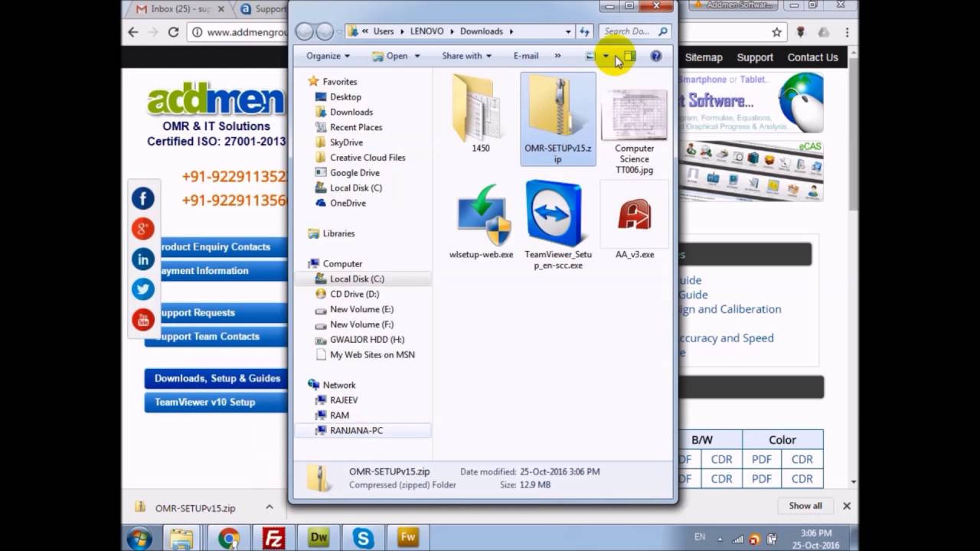
Task: Open GWALIOR HDD (H:) drive
Action: point(367,340)
